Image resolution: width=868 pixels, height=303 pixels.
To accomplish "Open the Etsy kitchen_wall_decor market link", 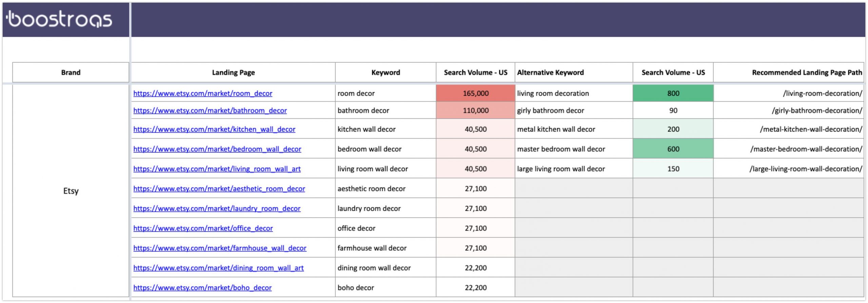I will tap(214, 129).
